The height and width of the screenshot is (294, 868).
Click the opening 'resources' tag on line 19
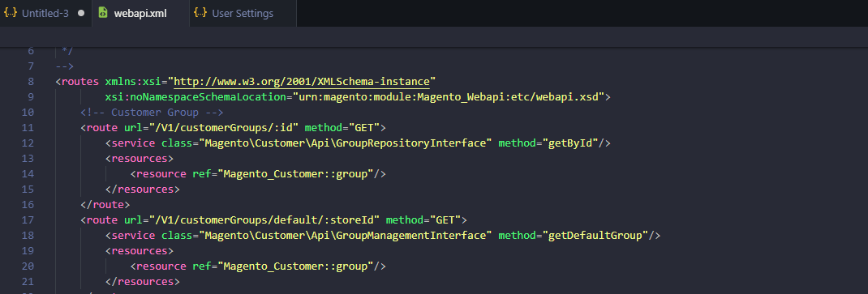[140, 251]
